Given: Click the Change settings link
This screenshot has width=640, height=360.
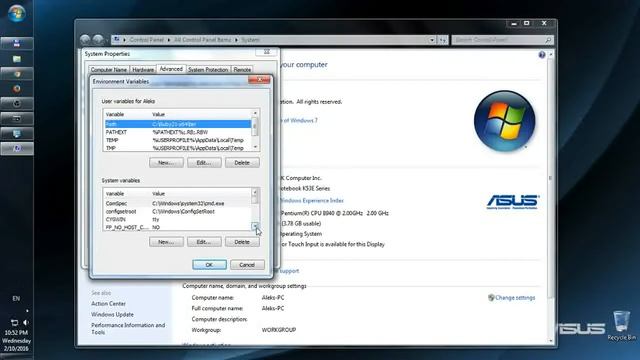Looking at the screenshot, I should pyautogui.click(x=515, y=298).
